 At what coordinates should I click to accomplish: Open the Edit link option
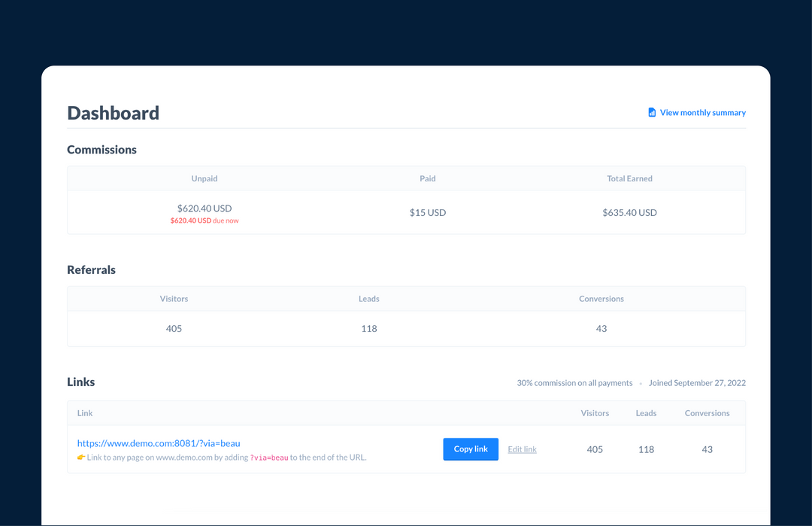(x=522, y=448)
